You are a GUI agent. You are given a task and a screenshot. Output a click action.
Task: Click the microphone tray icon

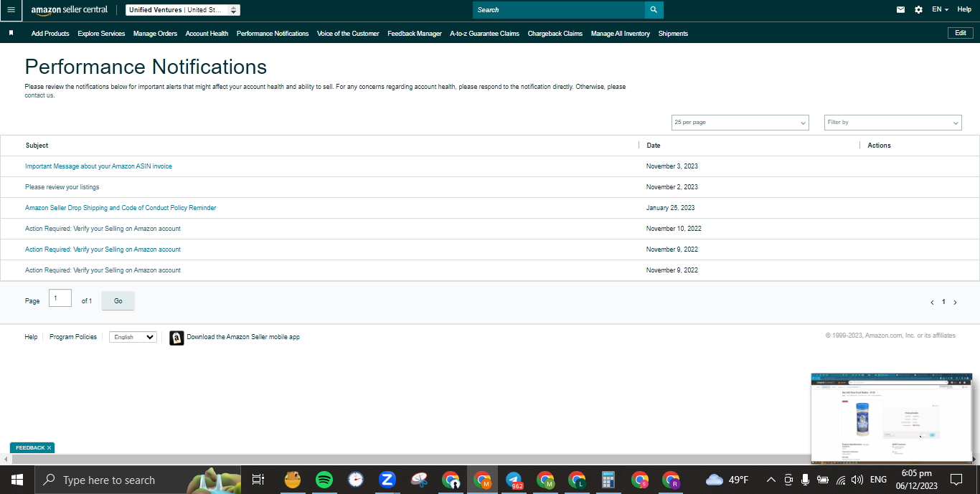click(x=806, y=480)
